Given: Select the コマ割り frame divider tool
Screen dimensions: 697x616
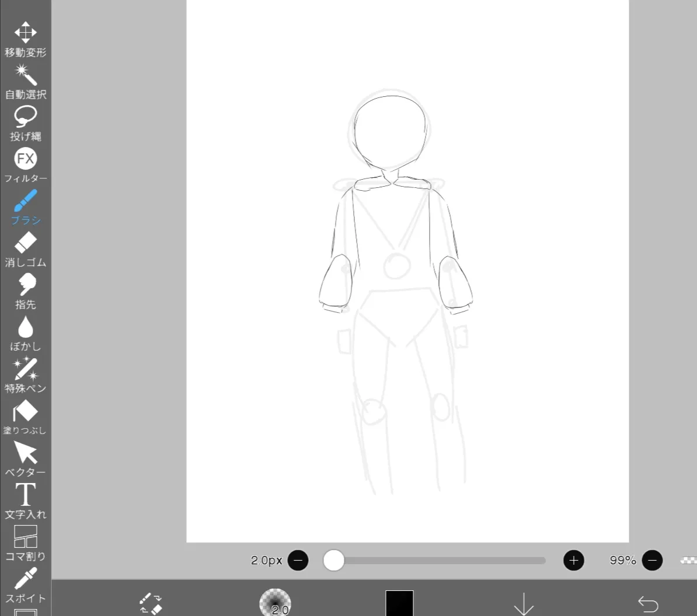Looking at the screenshot, I should click(x=25, y=543).
